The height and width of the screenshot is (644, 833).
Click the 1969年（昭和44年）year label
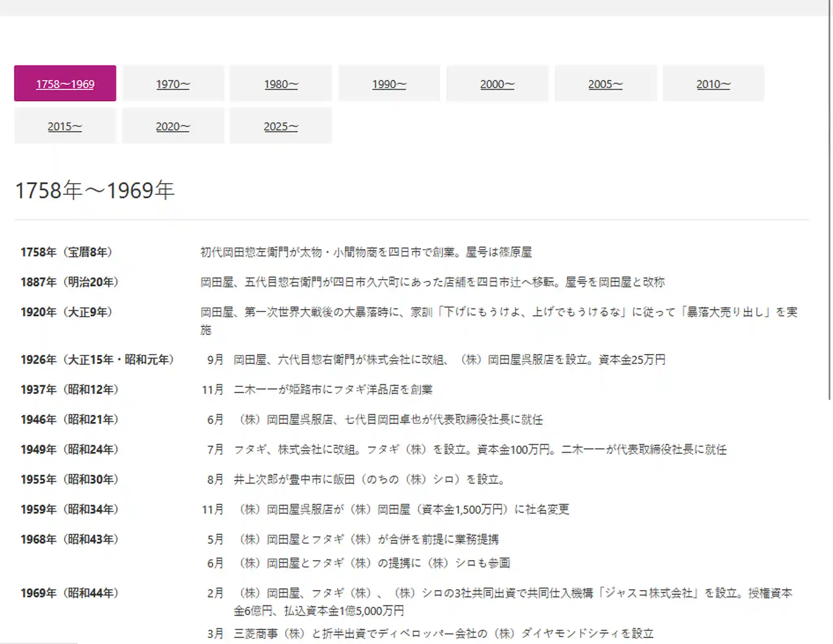[69, 593]
